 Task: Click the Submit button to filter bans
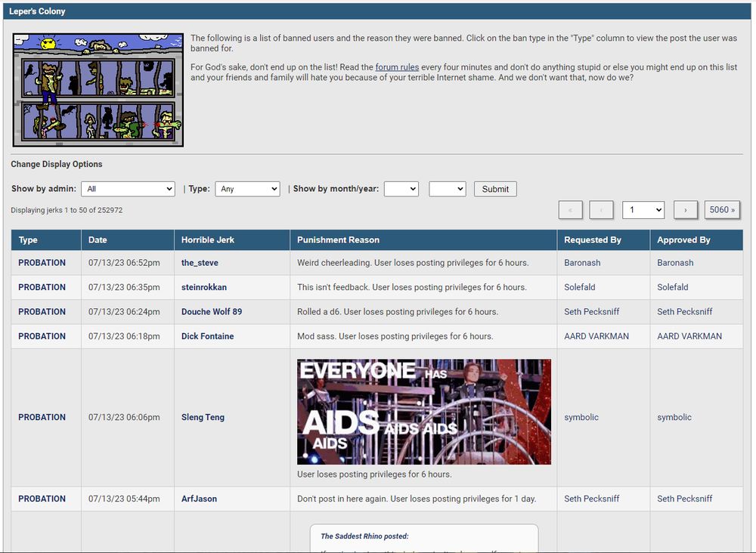pos(495,189)
